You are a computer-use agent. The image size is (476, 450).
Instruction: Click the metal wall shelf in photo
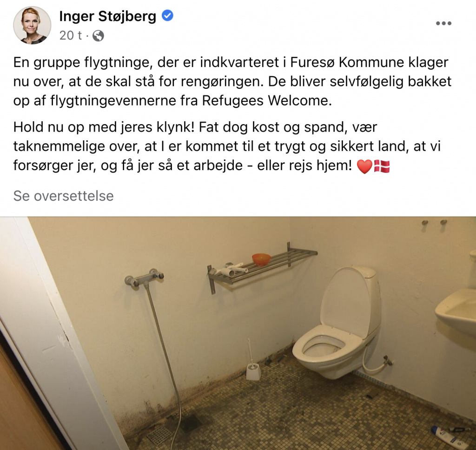coord(262,267)
